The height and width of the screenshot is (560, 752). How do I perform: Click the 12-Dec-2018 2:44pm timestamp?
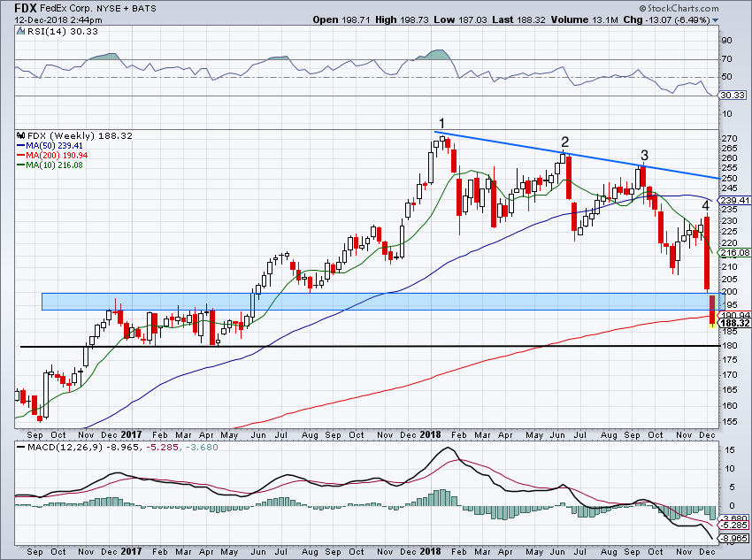pyautogui.click(x=58, y=20)
